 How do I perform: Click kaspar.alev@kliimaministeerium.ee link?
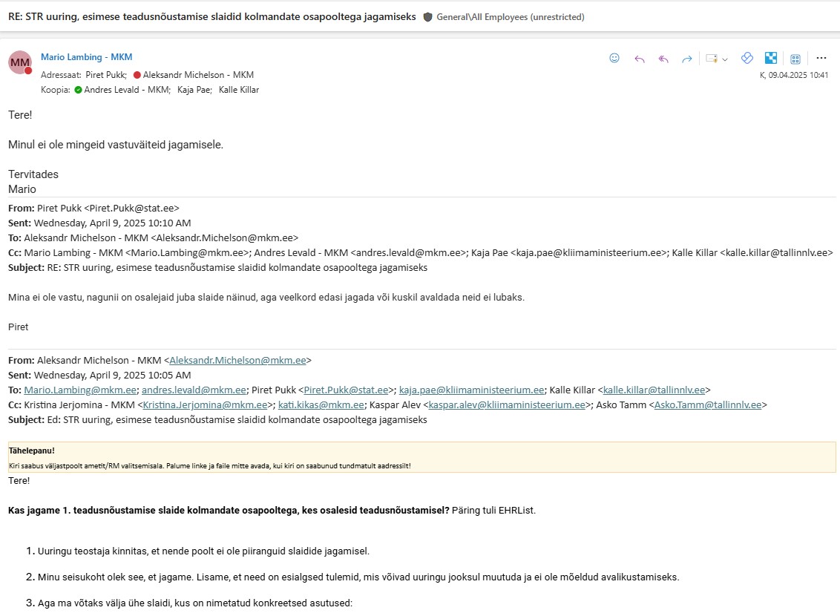[x=507, y=405]
